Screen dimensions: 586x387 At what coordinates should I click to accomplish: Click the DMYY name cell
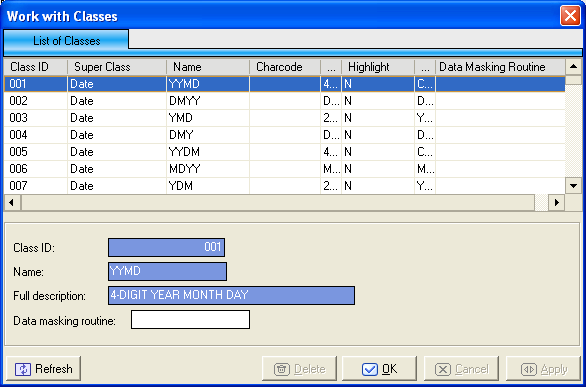[x=208, y=101]
